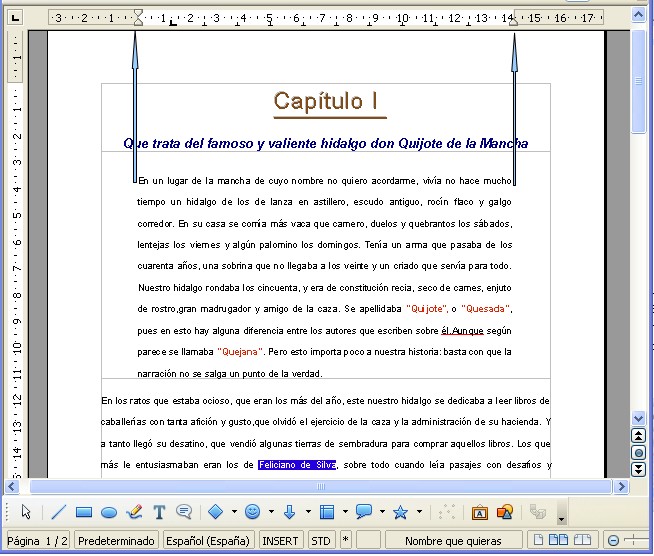Image resolution: width=654 pixels, height=556 pixels.
Task: Select the Text (T) drawing tool
Action: click(159, 512)
